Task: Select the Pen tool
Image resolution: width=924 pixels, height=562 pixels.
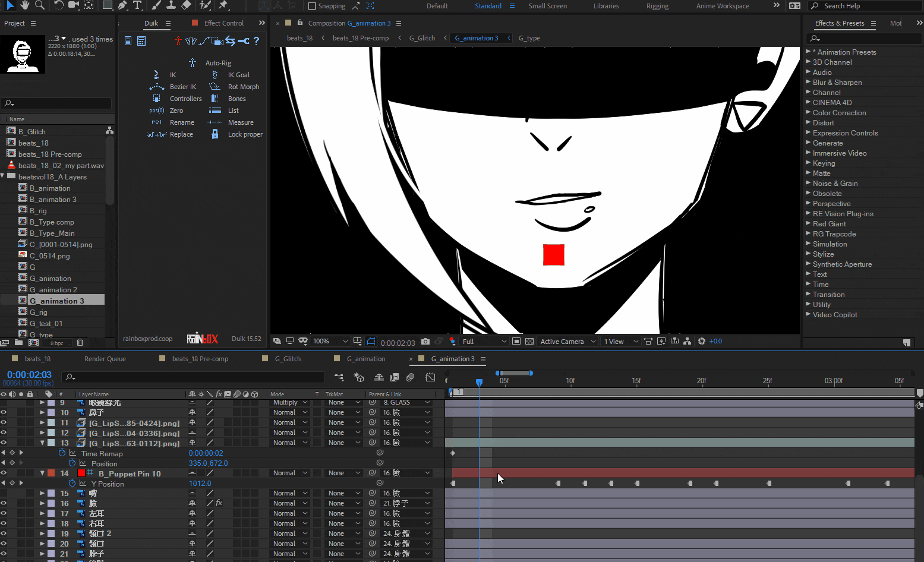Action: (x=122, y=5)
